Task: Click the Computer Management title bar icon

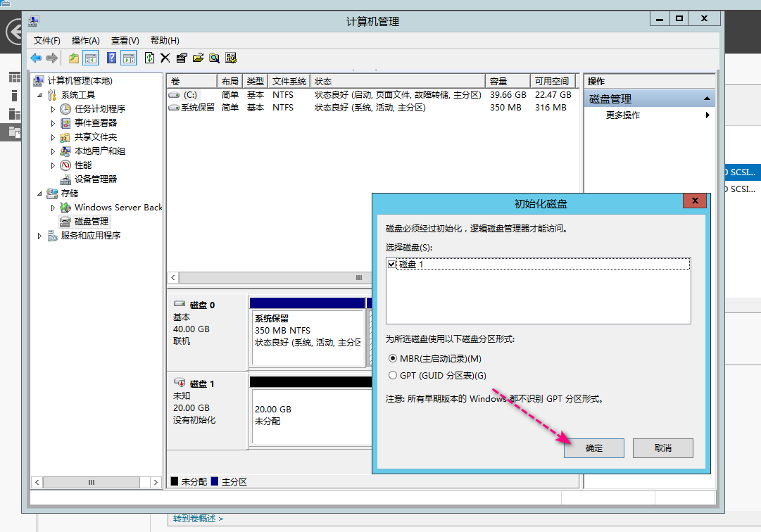Action: pos(34,21)
